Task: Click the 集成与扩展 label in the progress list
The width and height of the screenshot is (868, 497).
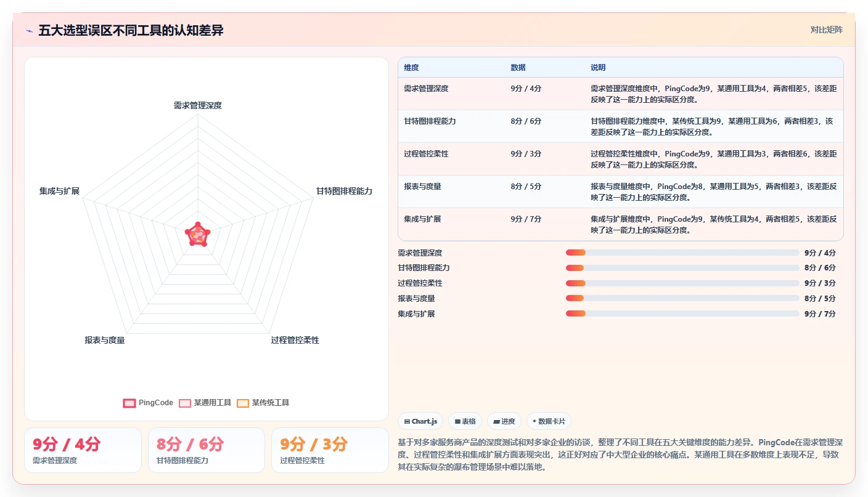Action: click(416, 313)
